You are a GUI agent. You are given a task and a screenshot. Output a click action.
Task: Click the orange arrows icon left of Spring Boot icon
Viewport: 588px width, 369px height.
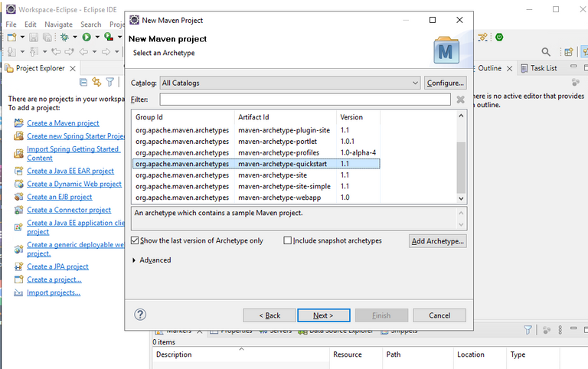(x=483, y=37)
